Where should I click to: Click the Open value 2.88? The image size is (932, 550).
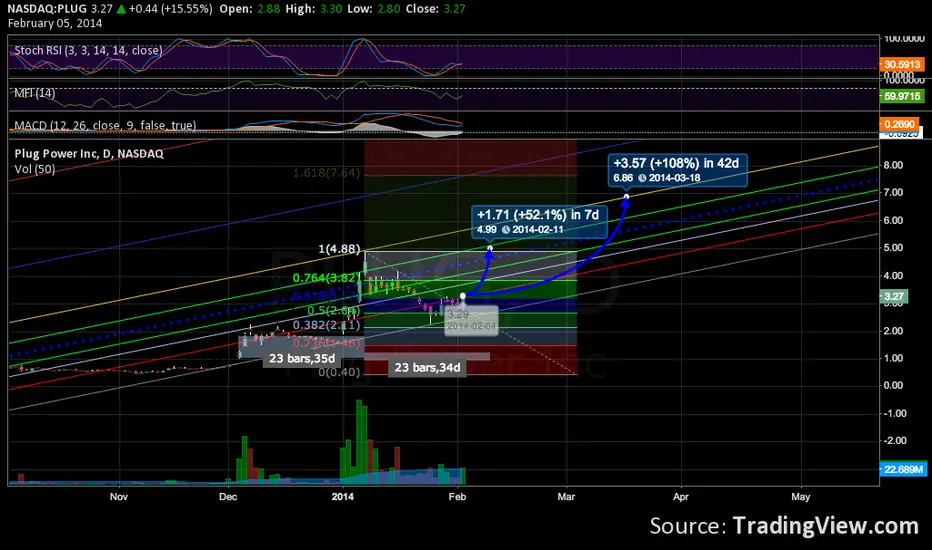pyautogui.click(x=268, y=9)
